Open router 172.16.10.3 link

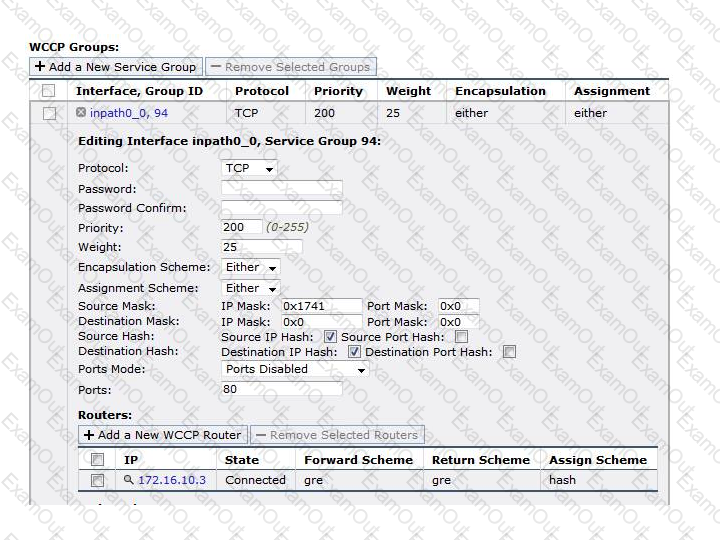[x=172, y=480]
